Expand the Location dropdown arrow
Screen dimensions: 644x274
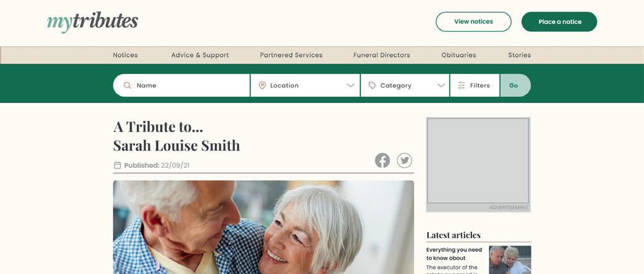click(x=350, y=85)
